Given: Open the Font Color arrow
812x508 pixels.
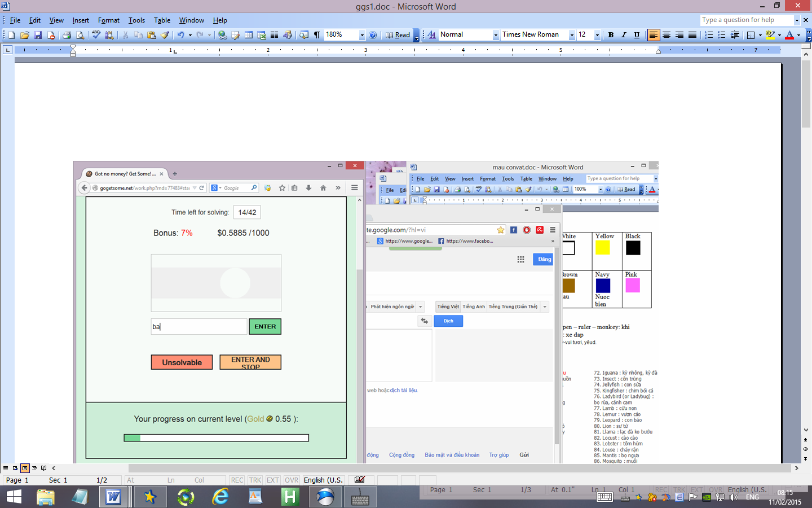Looking at the screenshot, I should point(798,35).
